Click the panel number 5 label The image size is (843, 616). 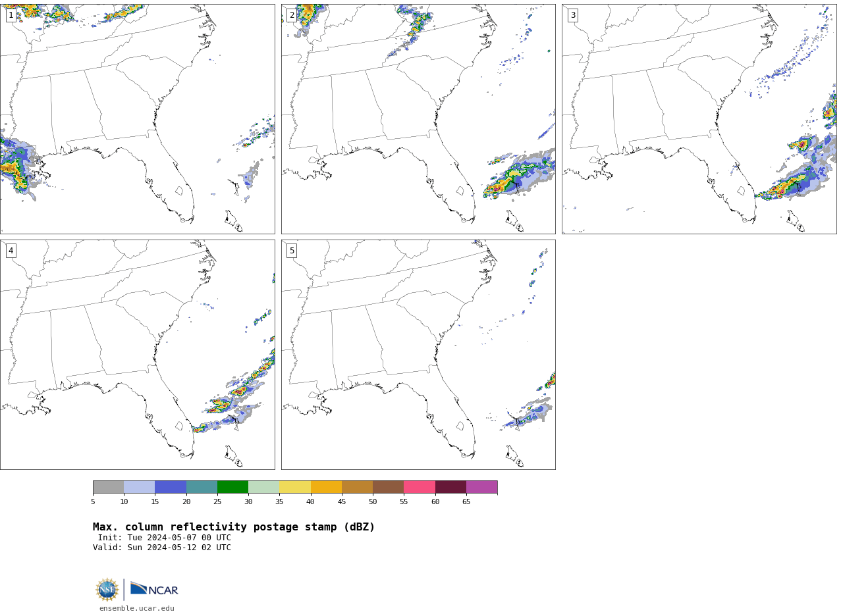tap(292, 251)
